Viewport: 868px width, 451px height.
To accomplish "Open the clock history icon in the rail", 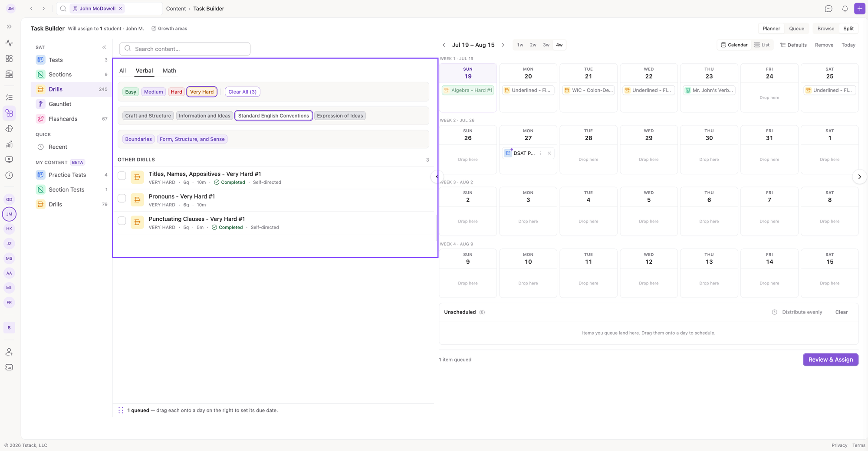I will (9, 175).
